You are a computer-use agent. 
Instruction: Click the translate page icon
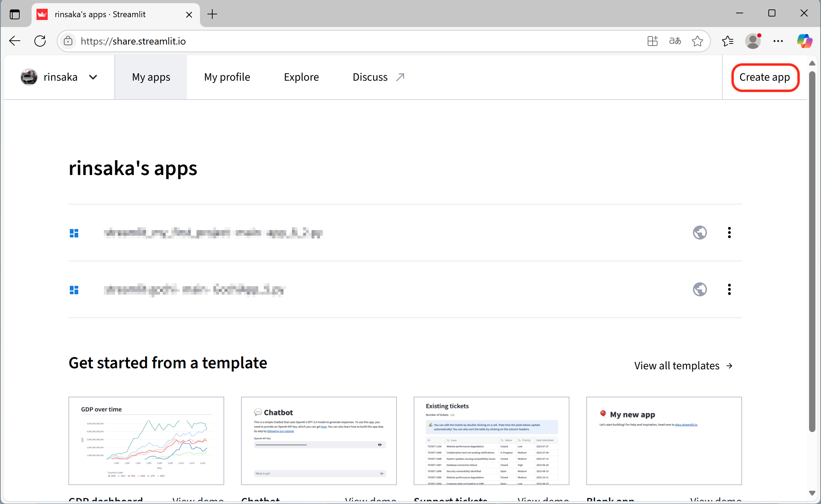[x=675, y=41]
